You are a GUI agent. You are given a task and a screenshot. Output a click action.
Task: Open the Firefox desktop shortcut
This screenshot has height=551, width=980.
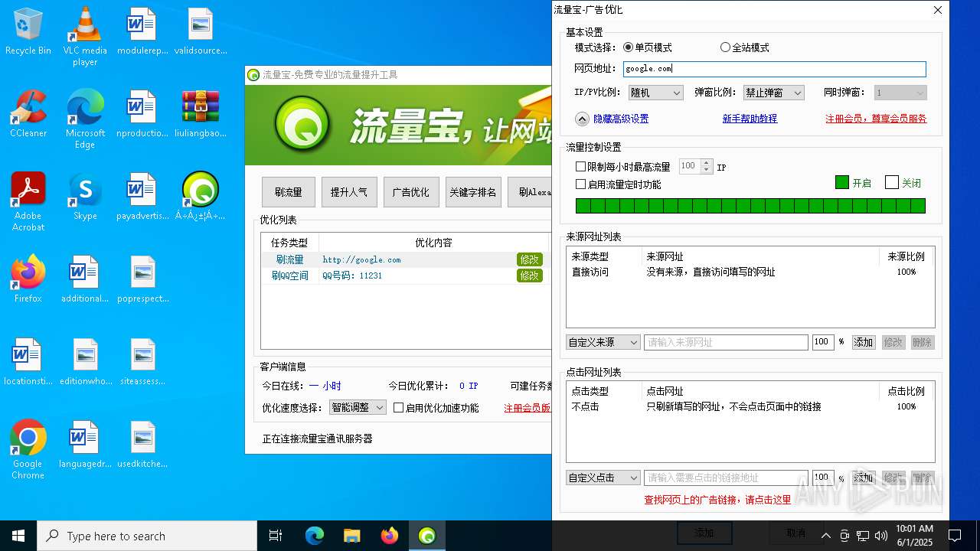(28, 279)
